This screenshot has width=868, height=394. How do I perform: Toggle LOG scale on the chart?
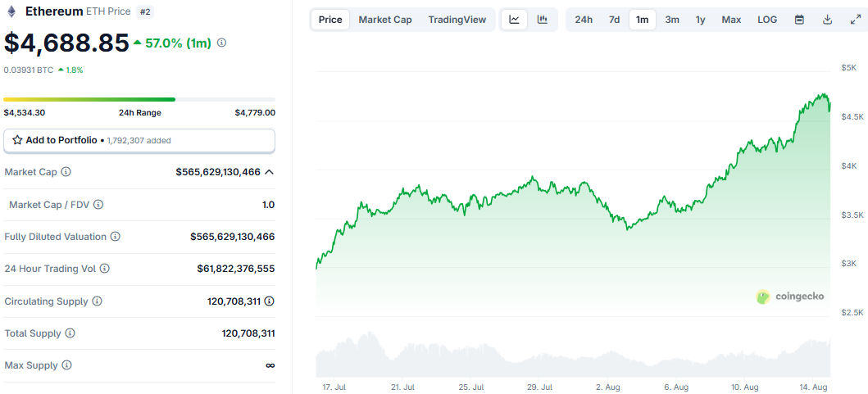[767, 20]
